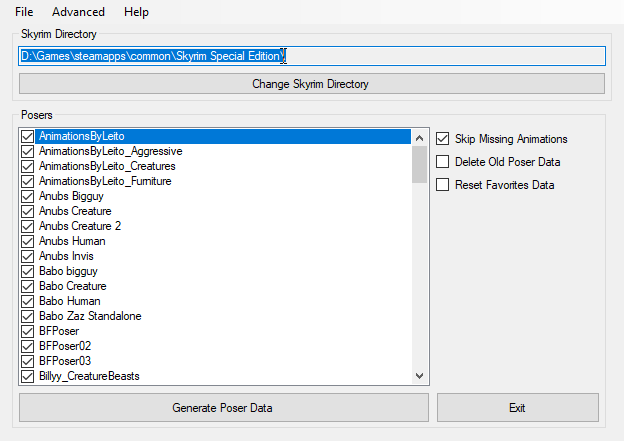Select the Anubs Human row text

72,241
